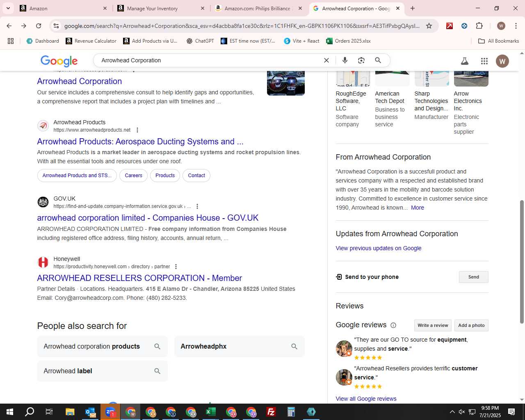Search Arrowhead label related suggestion
Viewport: 525px width, 420px height.
102,371
